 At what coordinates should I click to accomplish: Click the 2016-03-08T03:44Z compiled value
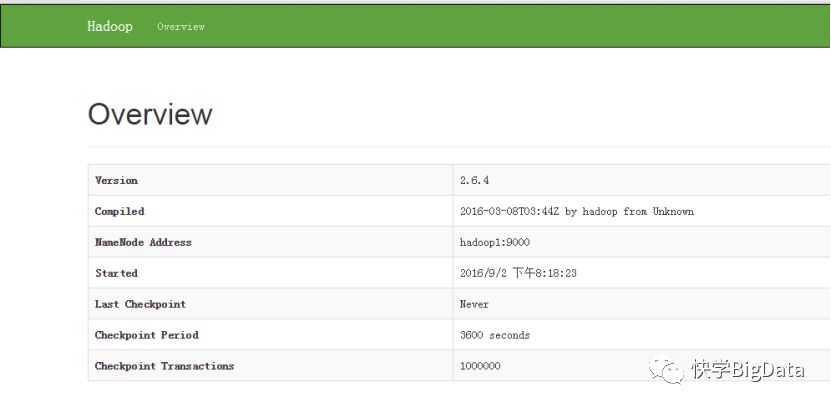577,211
